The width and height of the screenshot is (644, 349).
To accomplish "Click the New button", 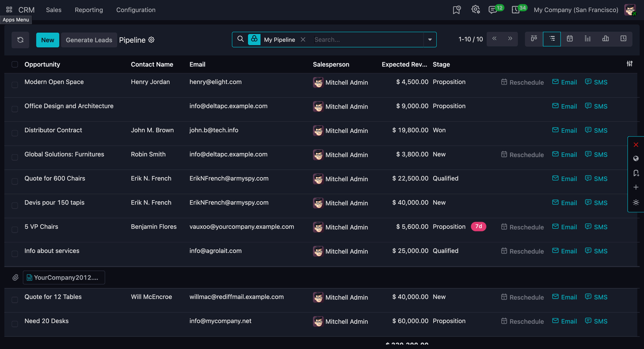I will click(x=48, y=40).
